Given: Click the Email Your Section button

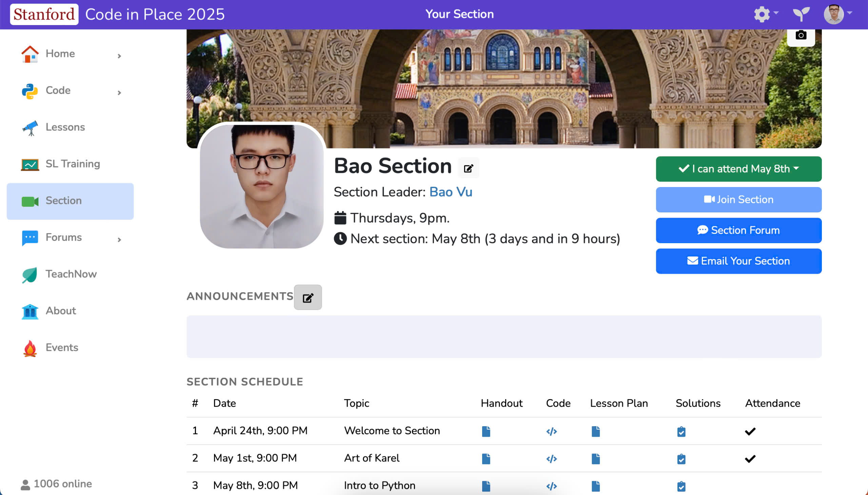Looking at the screenshot, I should [738, 261].
